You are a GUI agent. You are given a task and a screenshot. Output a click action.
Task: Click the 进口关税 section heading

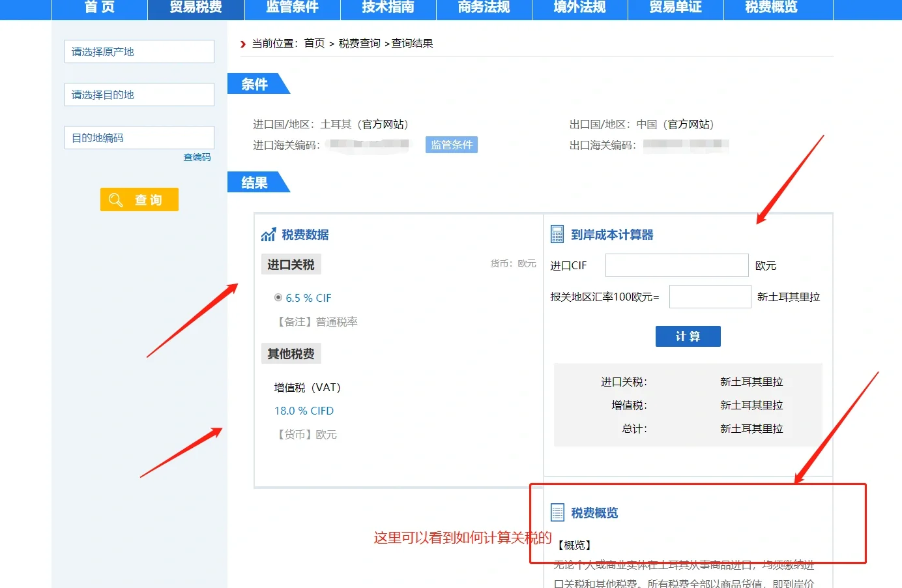point(291,265)
